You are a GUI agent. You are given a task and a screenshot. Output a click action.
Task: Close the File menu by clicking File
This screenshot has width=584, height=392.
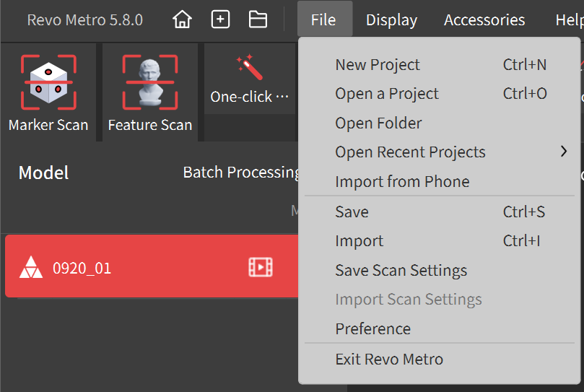323,20
